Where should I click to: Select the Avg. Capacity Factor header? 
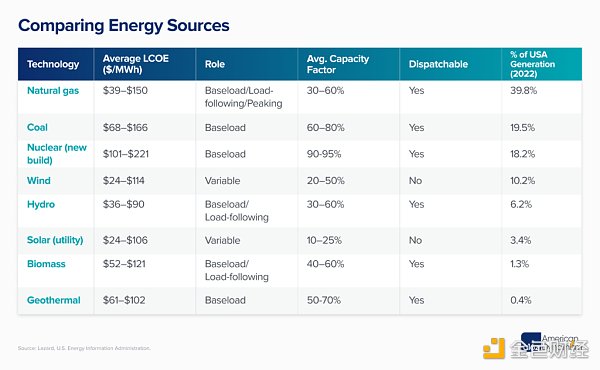(x=338, y=64)
